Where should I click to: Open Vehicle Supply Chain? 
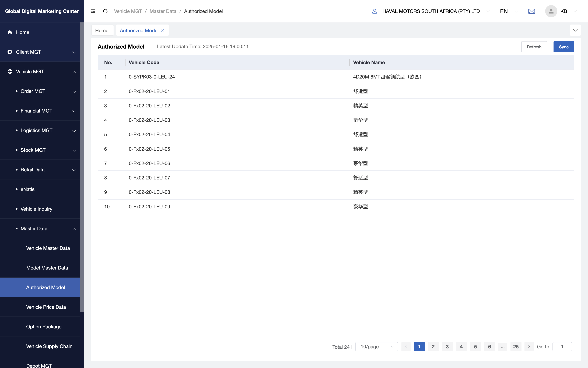click(40, 346)
